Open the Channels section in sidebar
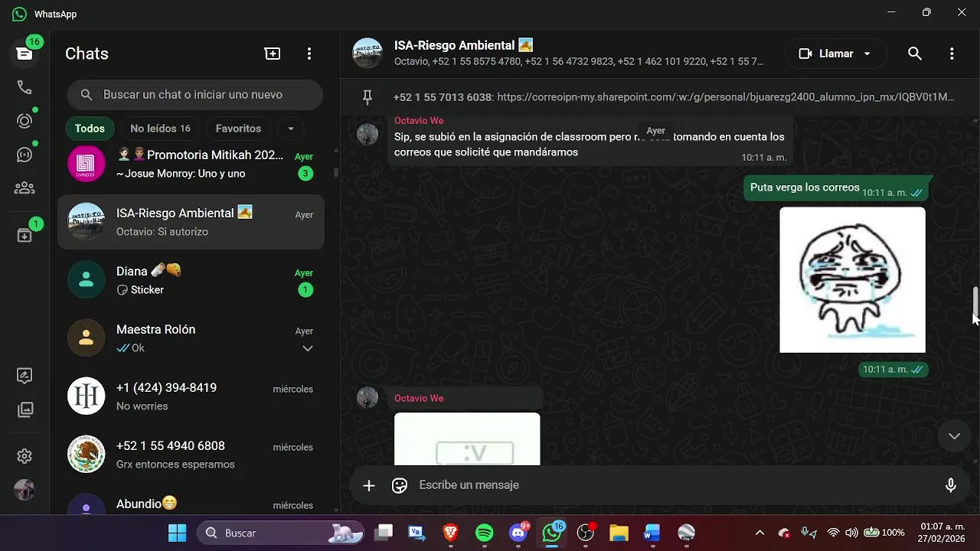This screenshot has width=980, height=551. (x=24, y=155)
